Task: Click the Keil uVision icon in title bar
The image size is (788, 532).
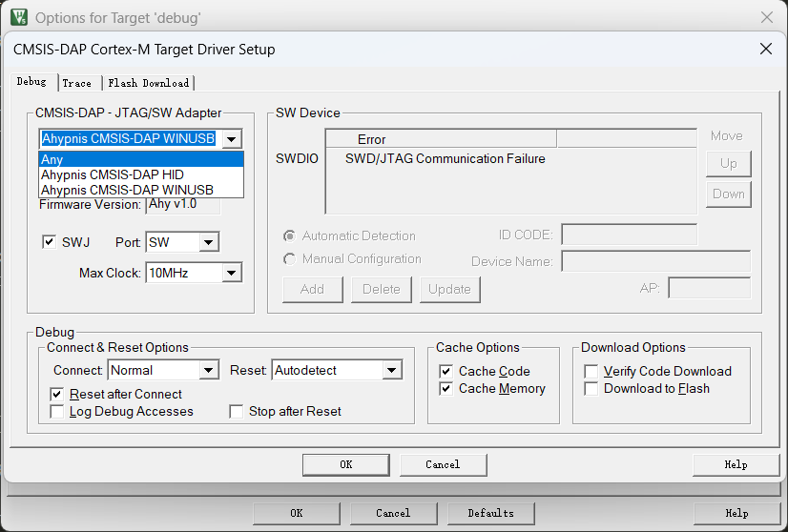Action: 18,17
